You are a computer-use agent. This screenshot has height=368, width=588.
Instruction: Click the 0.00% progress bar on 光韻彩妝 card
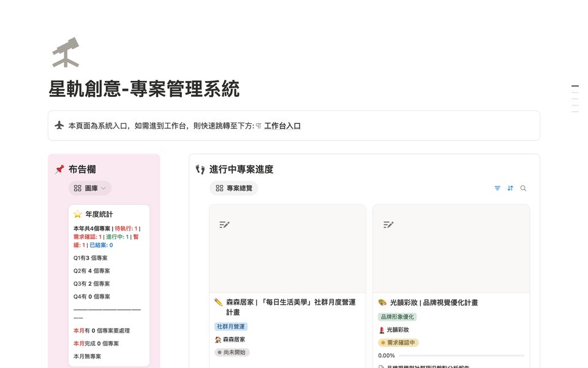(x=462, y=355)
